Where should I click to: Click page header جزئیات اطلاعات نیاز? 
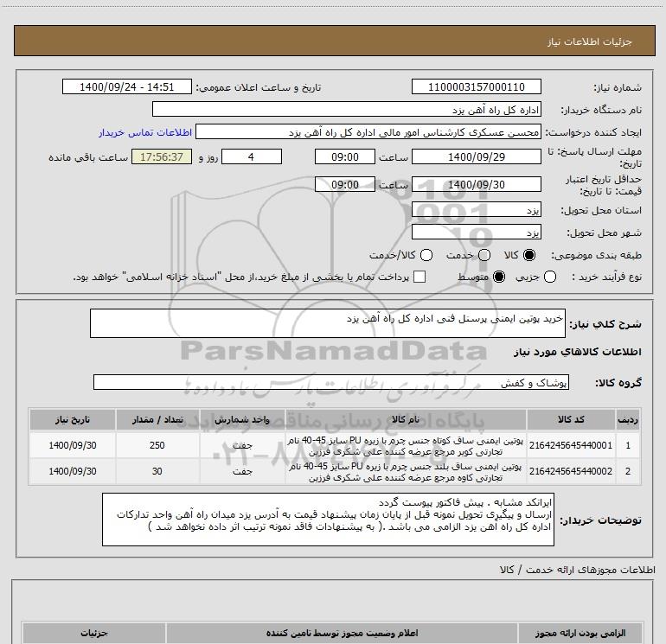pyautogui.click(x=589, y=41)
